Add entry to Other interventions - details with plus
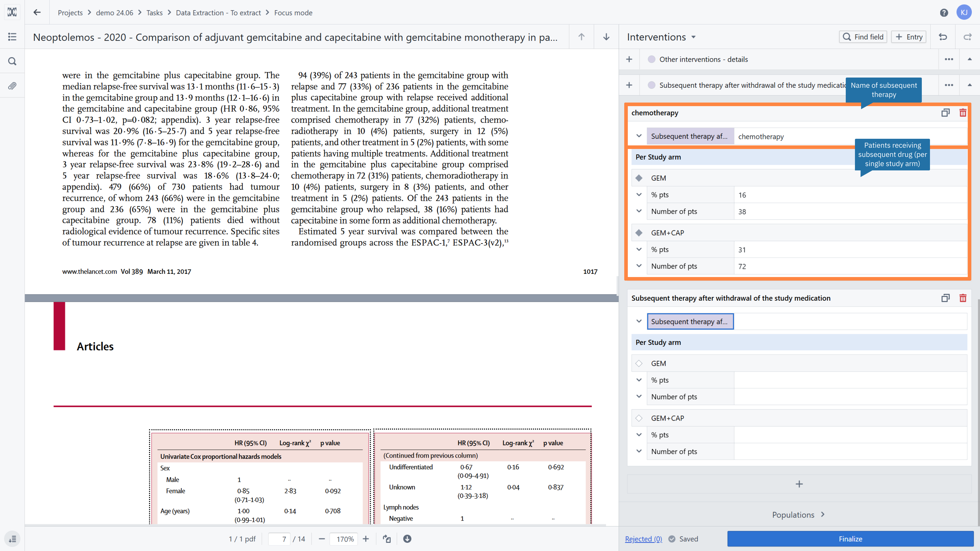 [629, 59]
